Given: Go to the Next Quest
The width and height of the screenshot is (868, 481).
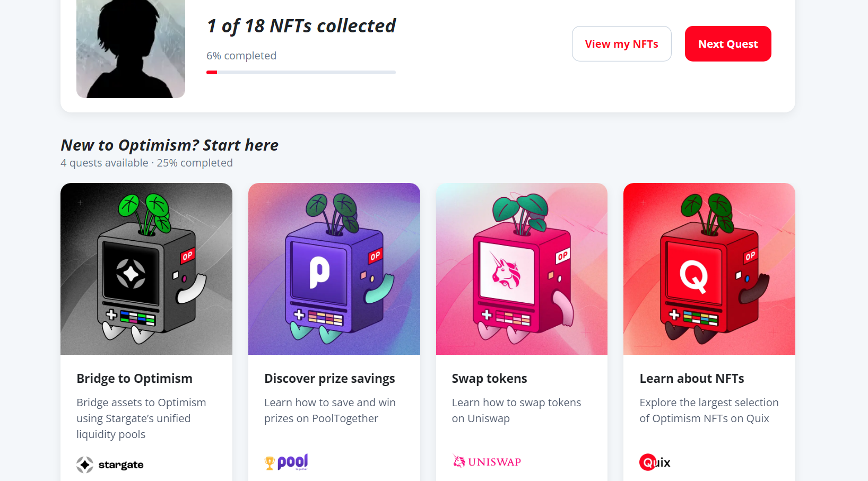Looking at the screenshot, I should pos(728,44).
